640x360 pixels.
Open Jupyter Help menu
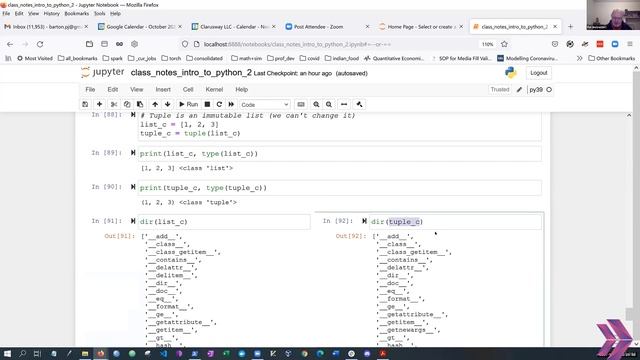tap(242, 89)
